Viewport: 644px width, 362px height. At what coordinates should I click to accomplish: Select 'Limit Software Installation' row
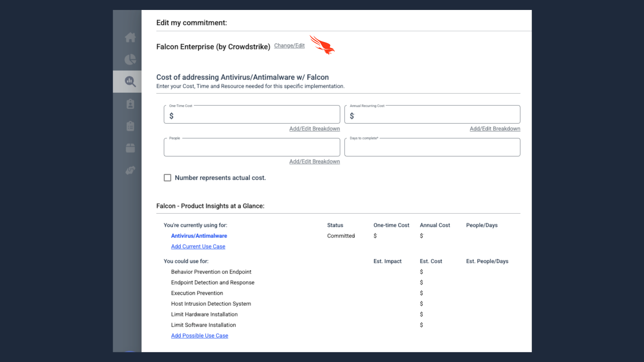pos(204,325)
